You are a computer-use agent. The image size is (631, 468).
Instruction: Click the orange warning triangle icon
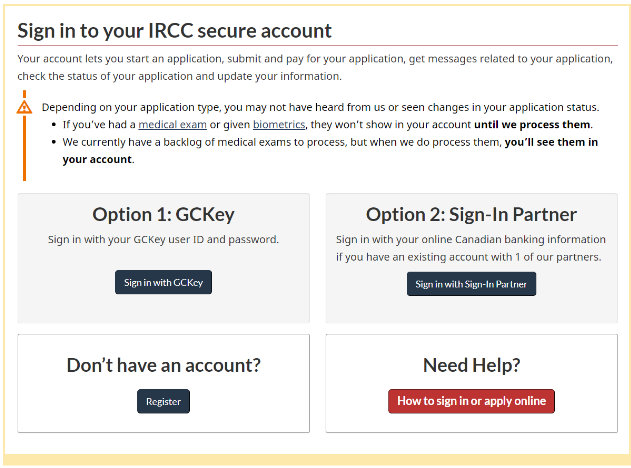(x=24, y=107)
